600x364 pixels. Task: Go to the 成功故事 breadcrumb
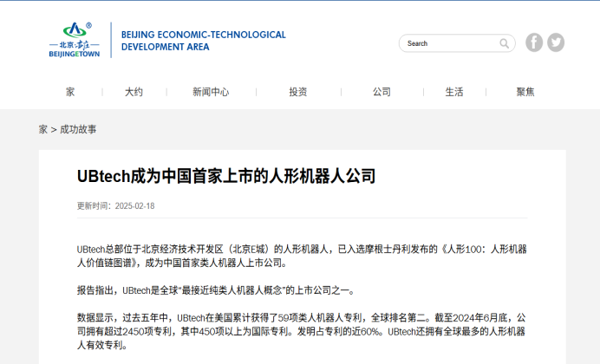tap(78, 129)
